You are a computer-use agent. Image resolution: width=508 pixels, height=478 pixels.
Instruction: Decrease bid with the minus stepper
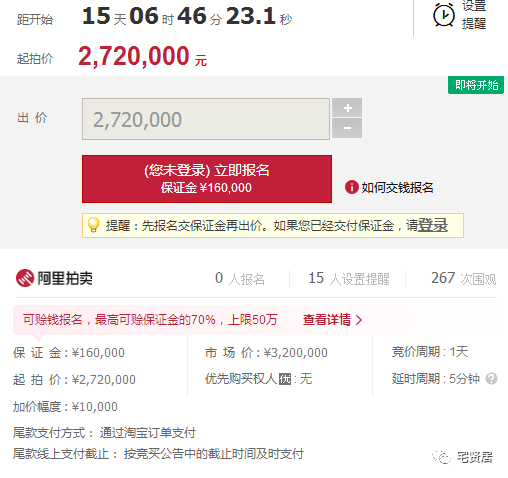[x=347, y=128]
